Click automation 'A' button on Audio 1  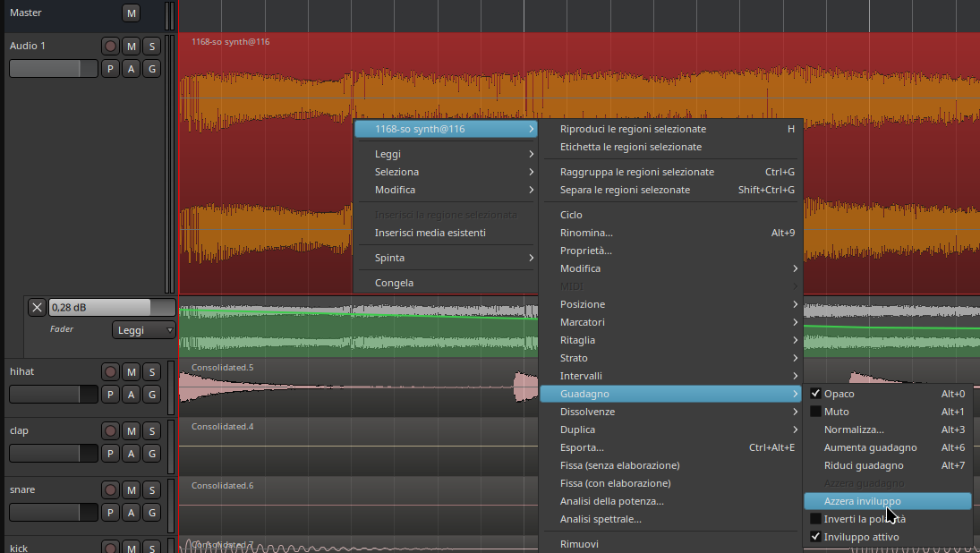tap(132, 69)
